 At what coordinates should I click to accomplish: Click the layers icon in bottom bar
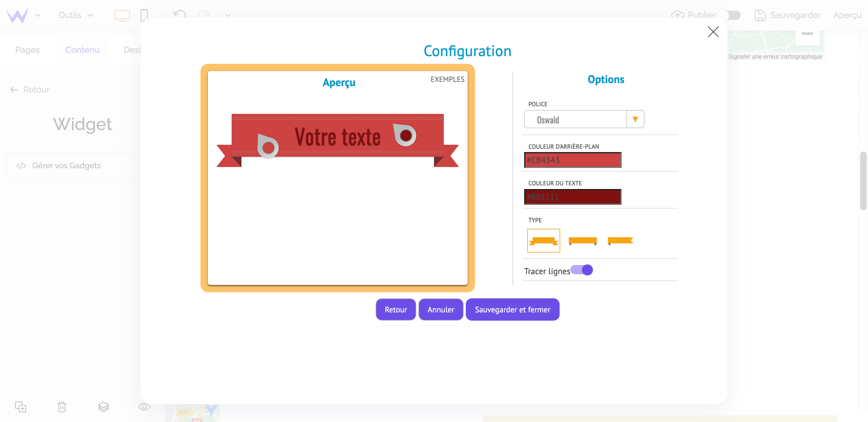pos(103,406)
